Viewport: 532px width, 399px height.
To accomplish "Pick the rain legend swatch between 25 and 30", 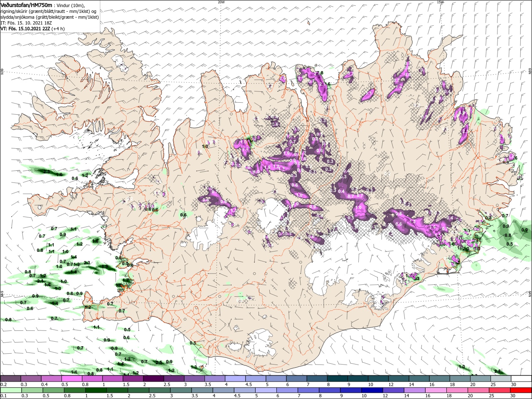I will click(499, 390).
